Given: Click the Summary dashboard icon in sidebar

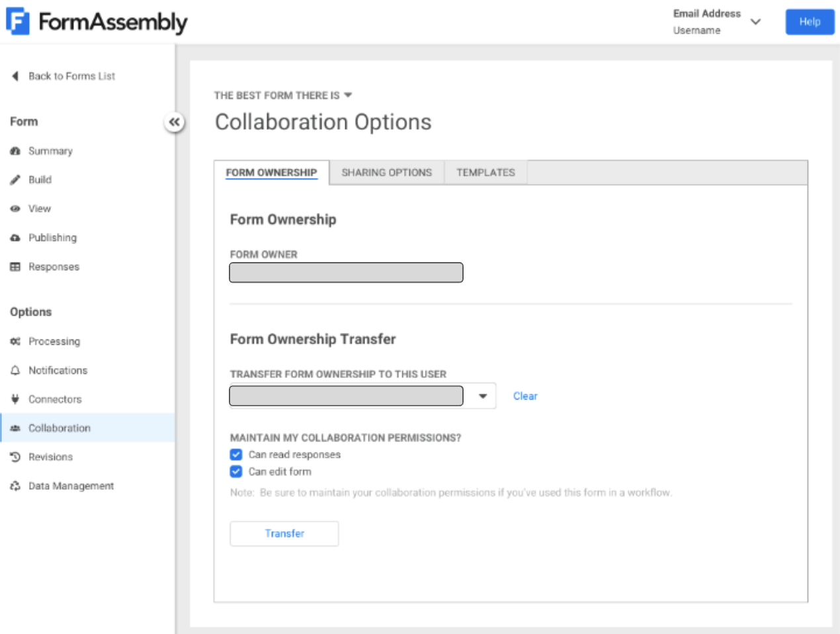Looking at the screenshot, I should 15,151.
